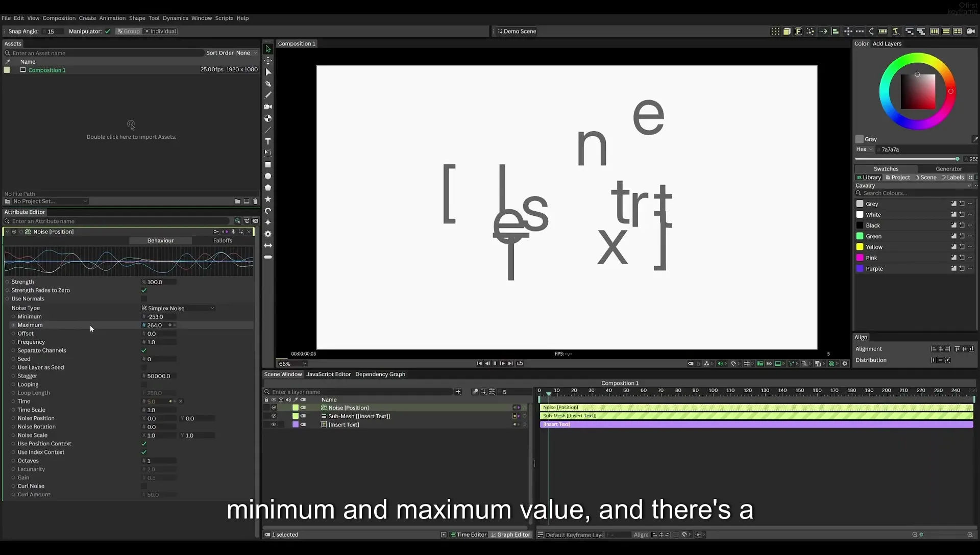The height and width of the screenshot is (555, 980).
Task: Toggle Separate Channels checkbox
Action: (144, 350)
